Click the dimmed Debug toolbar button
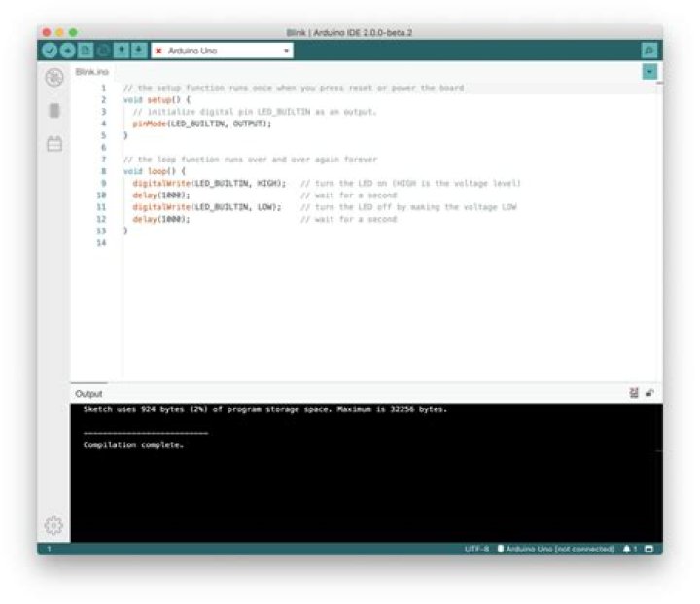 coord(103,51)
